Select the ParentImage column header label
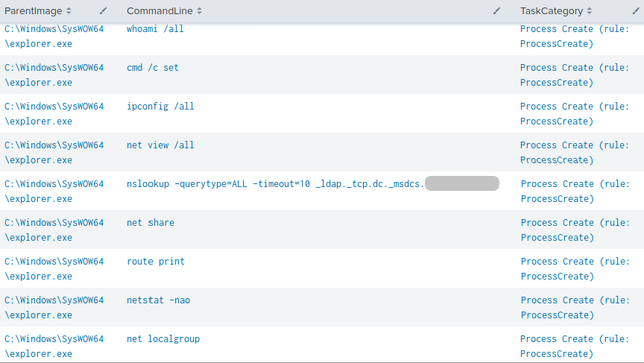Image resolution: width=644 pixels, height=363 pixels. pyautogui.click(x=34, y=11)
